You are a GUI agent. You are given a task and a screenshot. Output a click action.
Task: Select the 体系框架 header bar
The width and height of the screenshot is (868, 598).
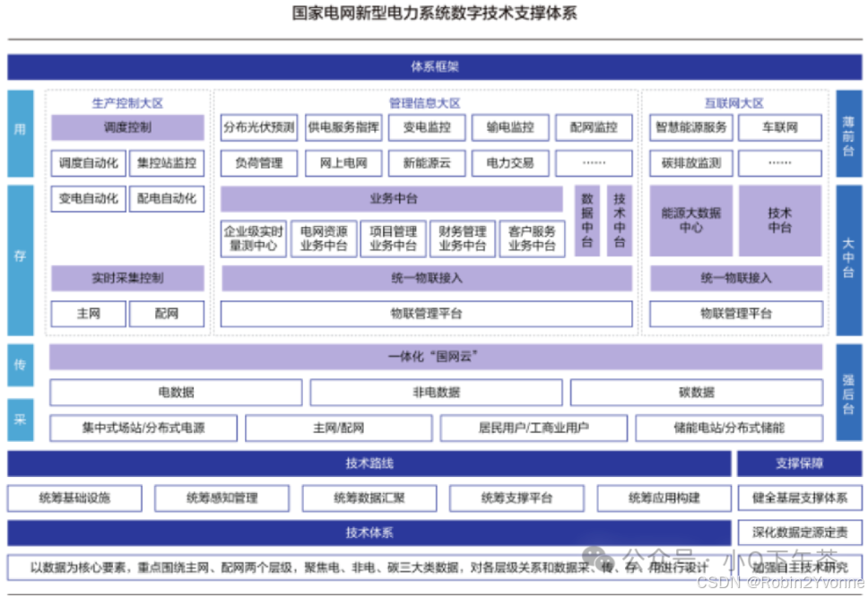coord(435,67)
